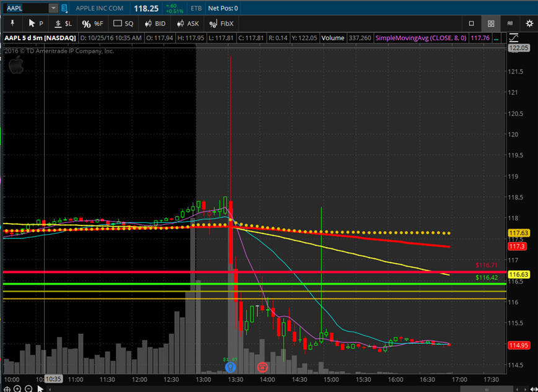Click the $116.42 green level label

pos(487,277)
